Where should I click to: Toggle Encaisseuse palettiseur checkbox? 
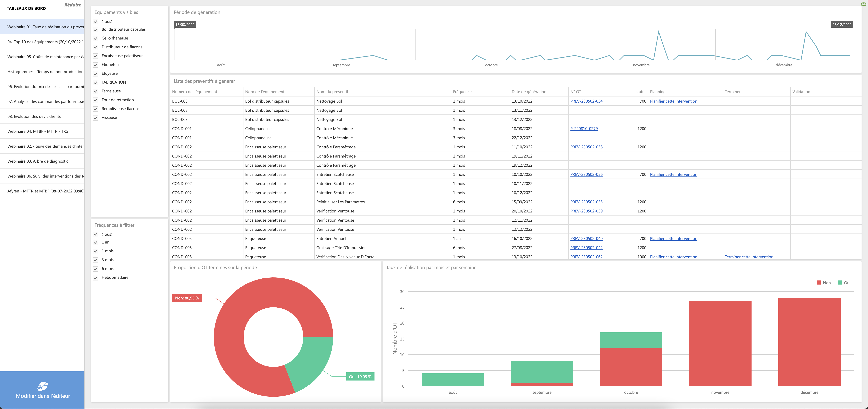[96, 56]
